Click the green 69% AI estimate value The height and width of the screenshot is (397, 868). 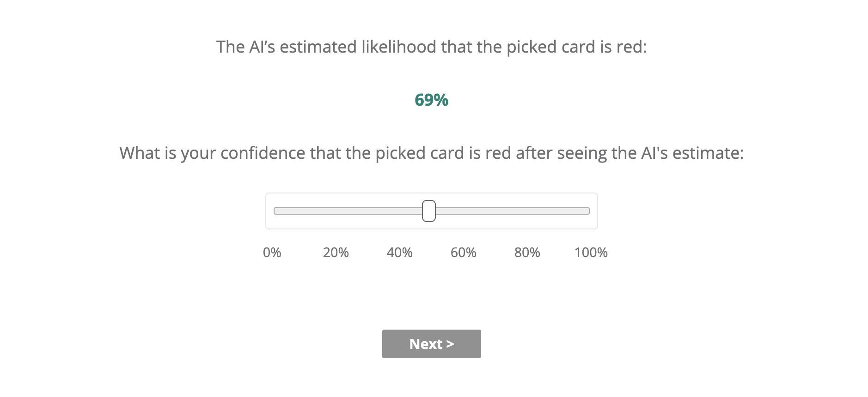pyautogui.click(x=431, y=100)
